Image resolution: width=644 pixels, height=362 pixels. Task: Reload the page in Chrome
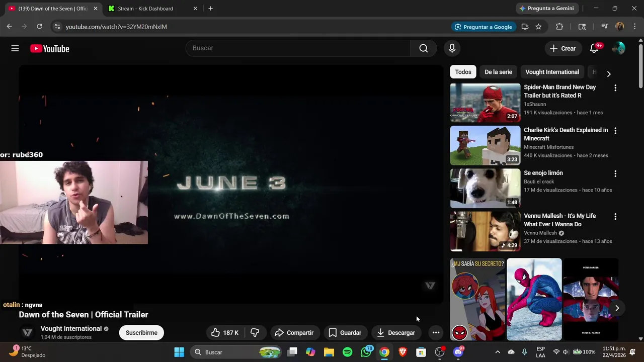point(39,27)
